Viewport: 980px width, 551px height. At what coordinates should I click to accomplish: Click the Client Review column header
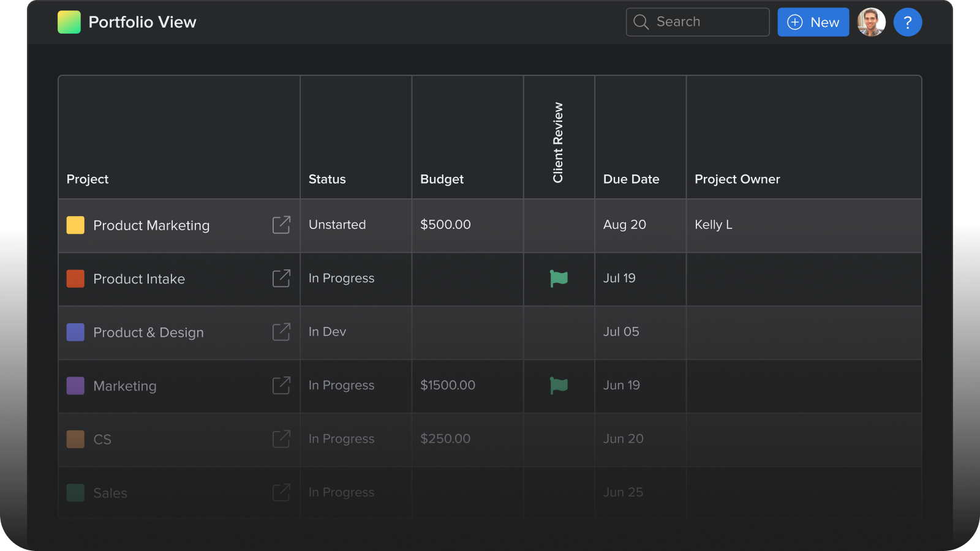point(558,143)
